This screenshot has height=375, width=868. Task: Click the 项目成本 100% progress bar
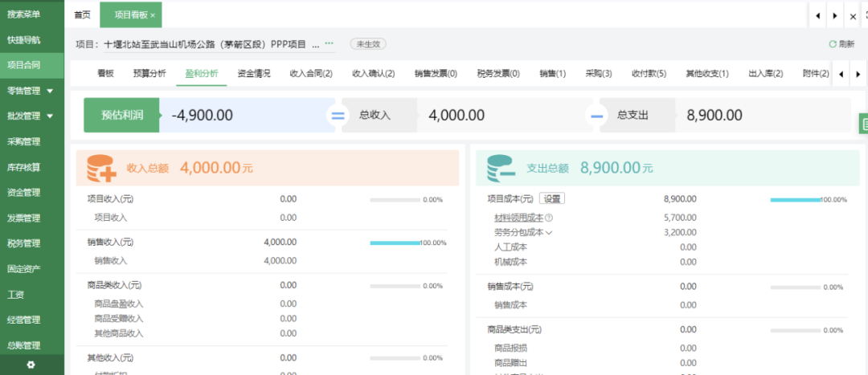coord(796,200)
